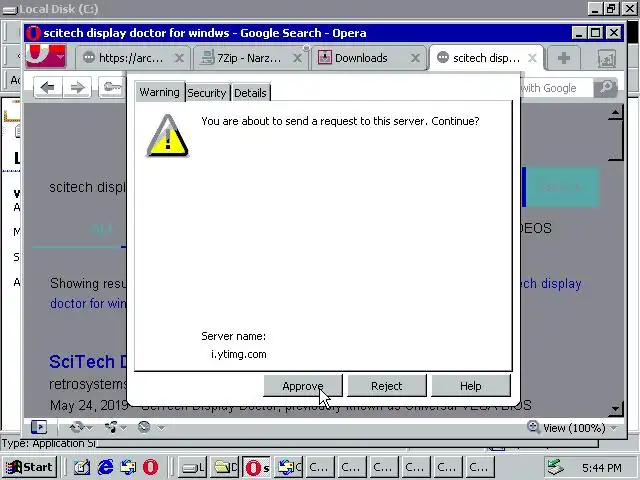Image resolution: width=640 pixels, height=480 pixels.
Task: Click the Approve button
Action: click(303, 386)
